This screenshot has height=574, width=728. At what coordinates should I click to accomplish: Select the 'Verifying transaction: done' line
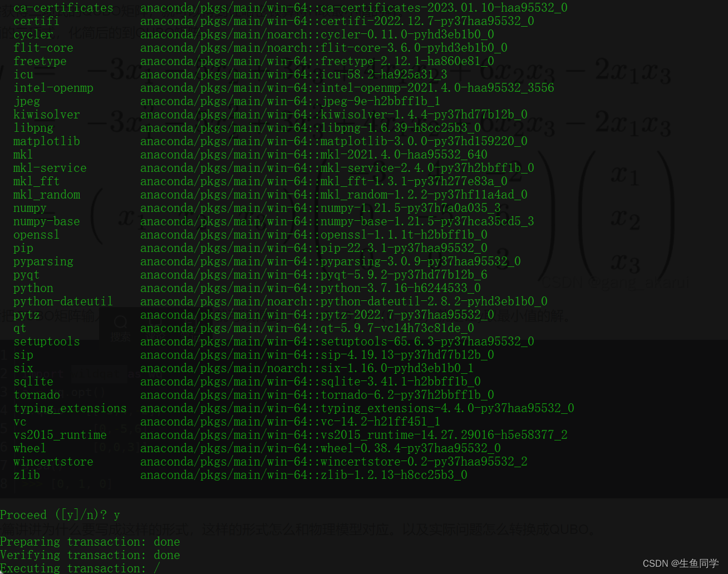(x=90, y=555)
